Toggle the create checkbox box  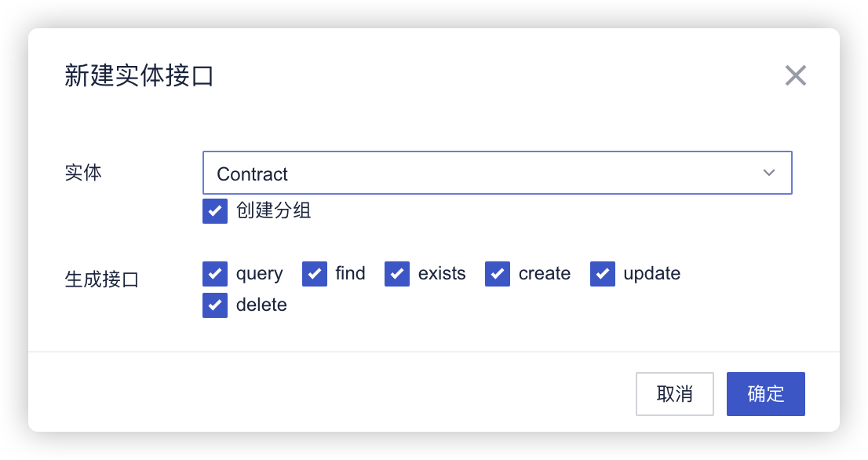coord(498,274)
